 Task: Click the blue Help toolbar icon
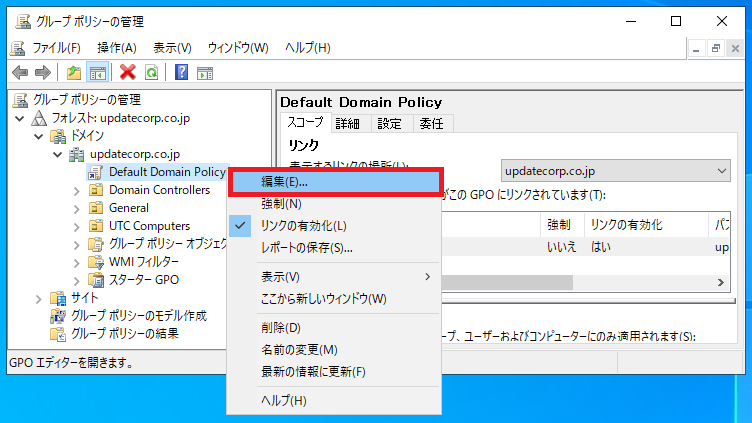(x=181, y=72)
